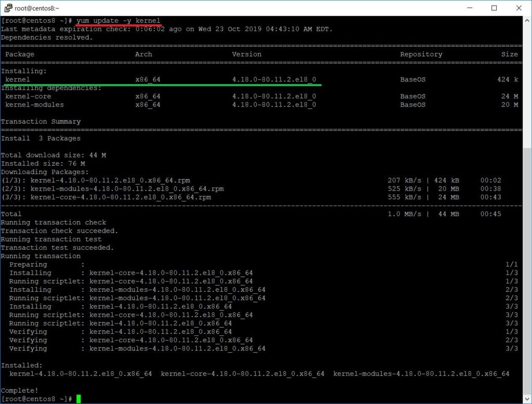This screenshot has height=404, width=532.
Task: Click the green cursor at the prompt
Action: click(x=78, y=399)
